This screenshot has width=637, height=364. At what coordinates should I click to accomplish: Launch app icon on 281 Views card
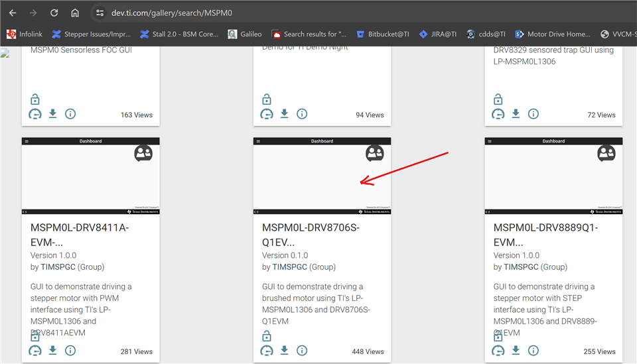pyautogui.click(x=35, y=351)
